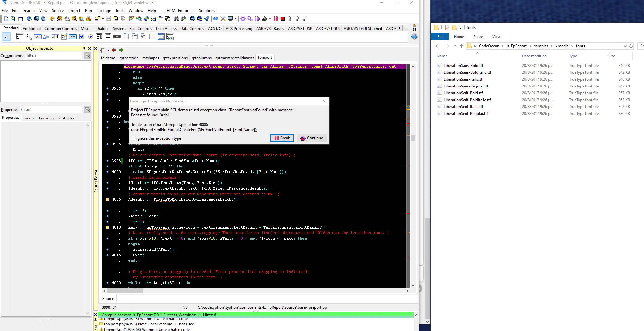Select the TToggleBox 'on' component icon
Screen dimensions: 644x331
[73, 37]
